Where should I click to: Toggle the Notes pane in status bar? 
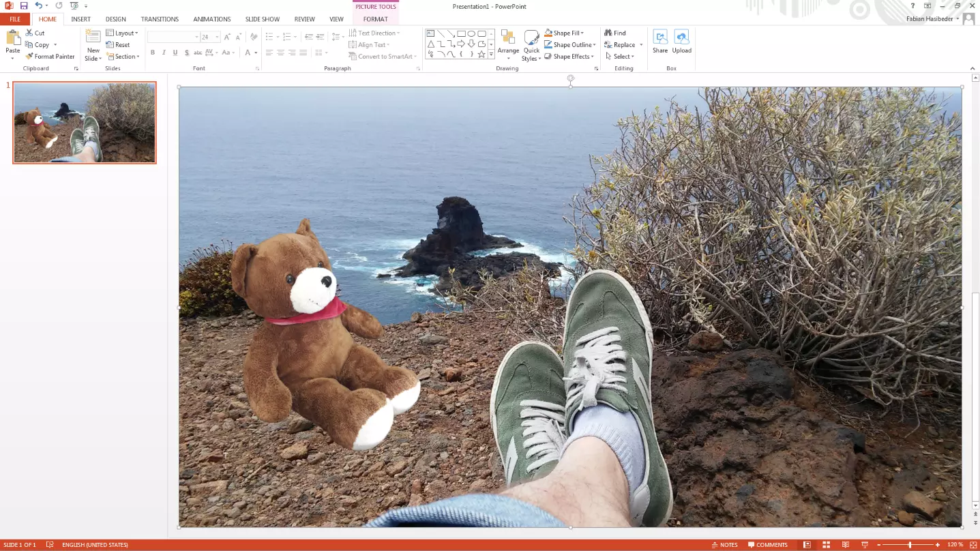click(724, 545)
